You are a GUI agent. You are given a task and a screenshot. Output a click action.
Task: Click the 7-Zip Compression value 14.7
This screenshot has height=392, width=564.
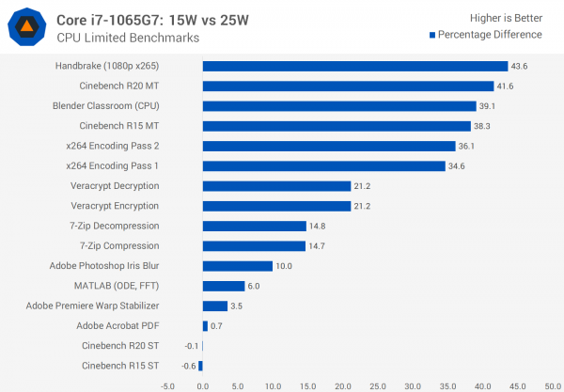pyautogui.click(x=317, y=246)
